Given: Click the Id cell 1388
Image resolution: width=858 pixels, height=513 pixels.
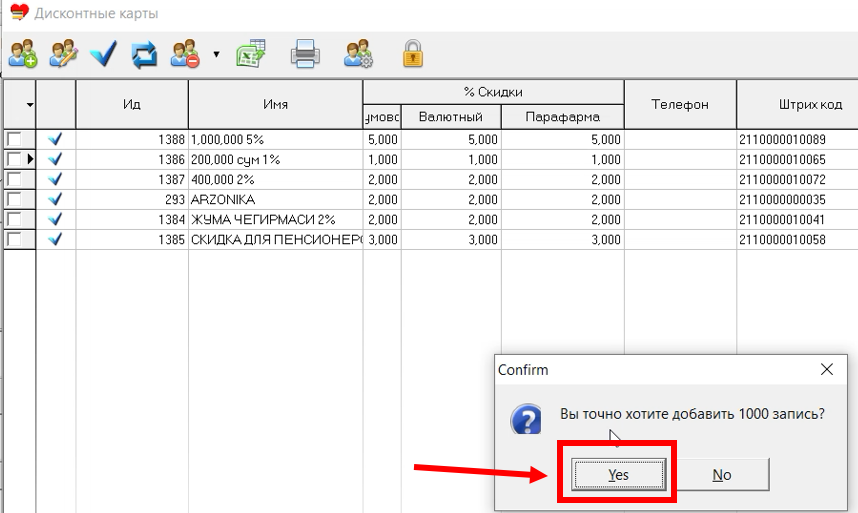Looking at the screenshot, I should pyautogui.click(x=132, y=139).
